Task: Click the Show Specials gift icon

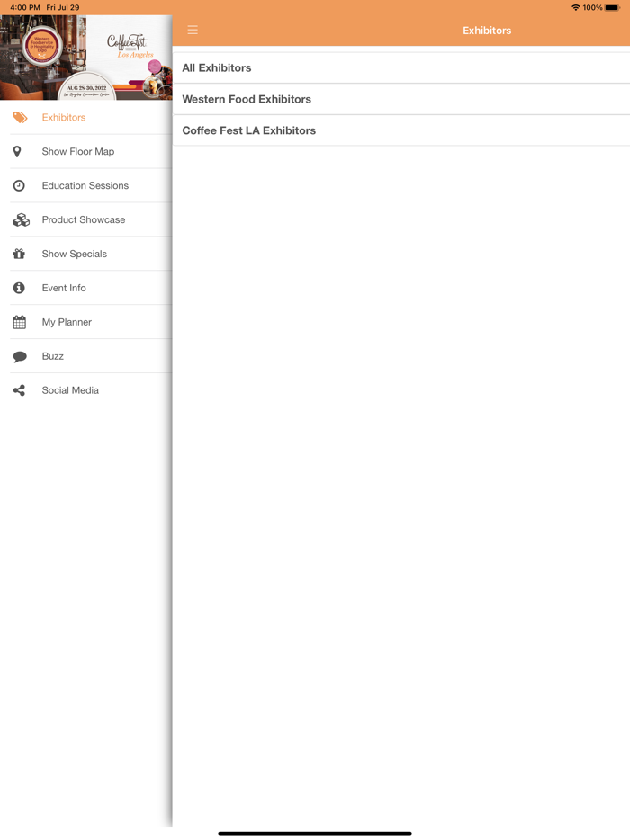Action: click(19, 254)
